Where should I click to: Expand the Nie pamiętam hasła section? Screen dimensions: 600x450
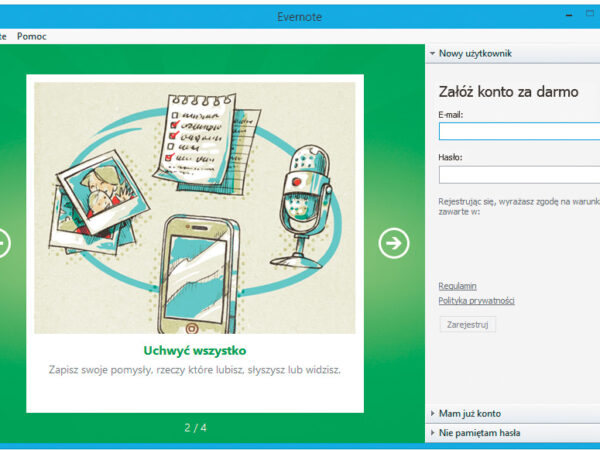coord(478,433)
